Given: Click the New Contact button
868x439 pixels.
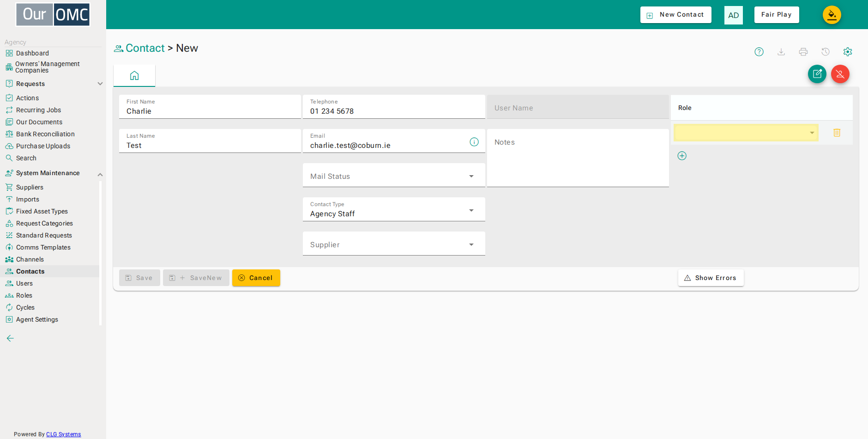Looking at the screenshot, I should 676,15.
